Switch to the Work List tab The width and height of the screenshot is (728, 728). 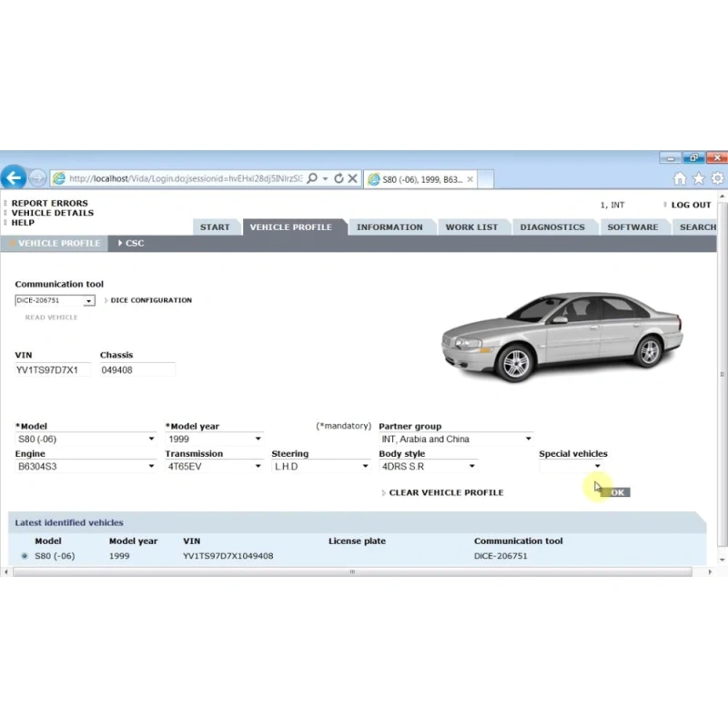click(x=471, y=227)
